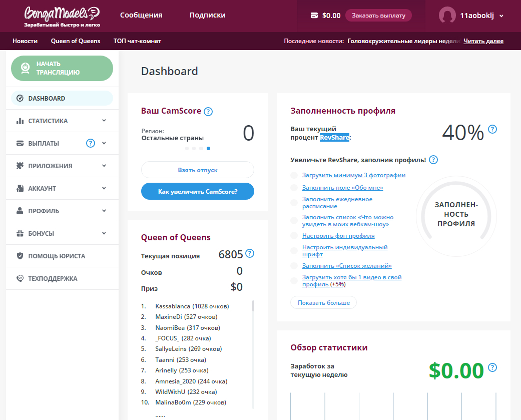Open Загрузить хотя бы 1 видео link
Image resolution: width=521 pixels, height=420 pixels.
[x=352, y=281]
